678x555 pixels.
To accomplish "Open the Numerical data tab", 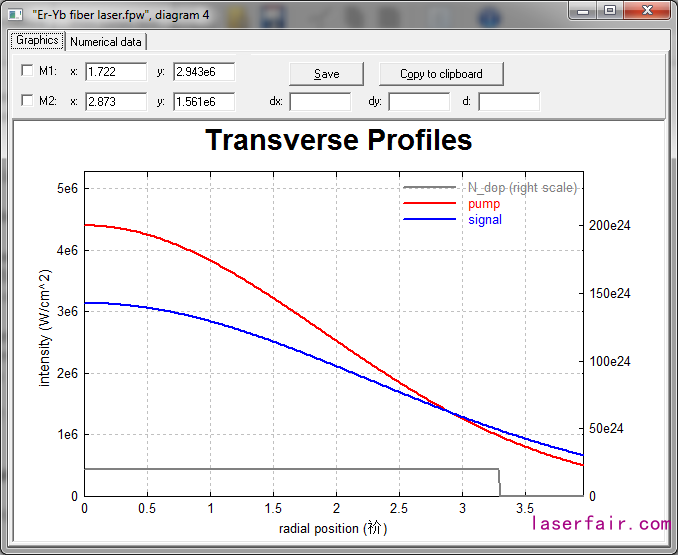I will click(106, 42).
